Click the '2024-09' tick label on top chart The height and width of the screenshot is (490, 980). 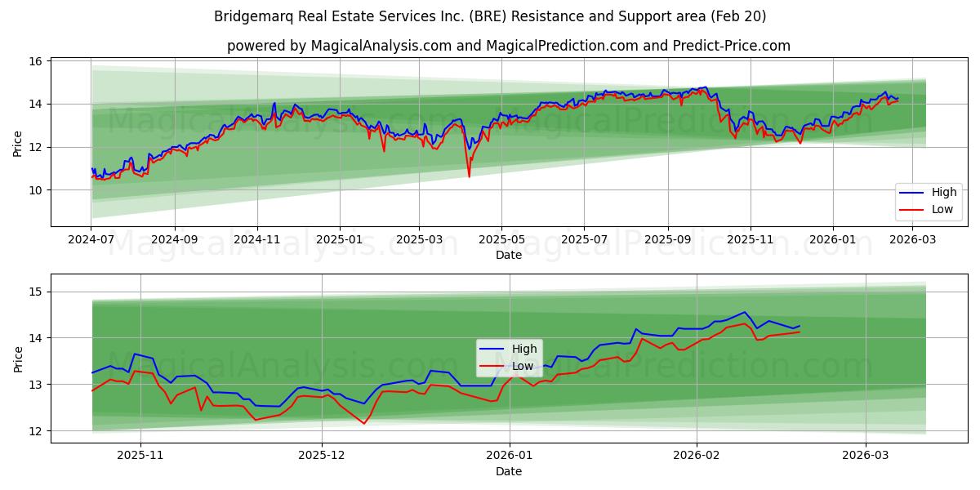[174, 240]
